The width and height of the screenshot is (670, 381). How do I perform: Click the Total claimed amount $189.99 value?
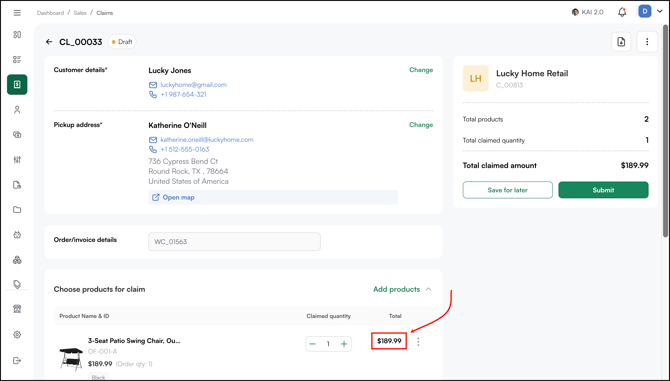tap(635, 165)
